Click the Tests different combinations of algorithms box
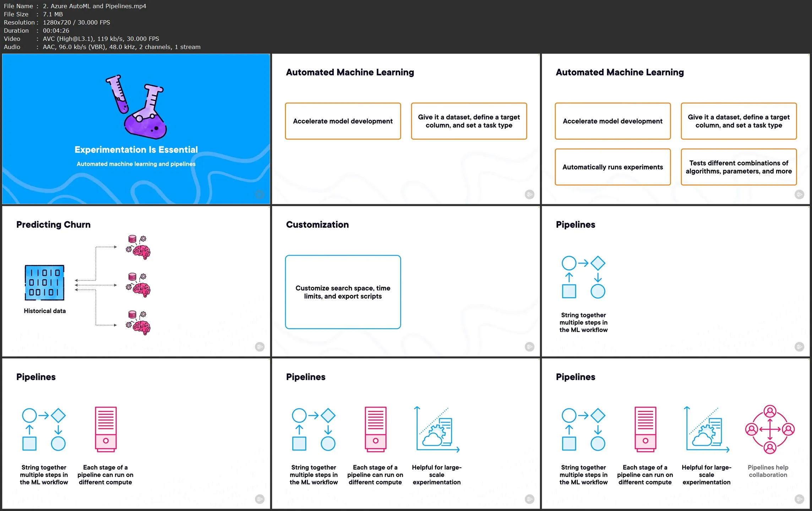This screenshot has width=812, height=511. coord(739,167)
